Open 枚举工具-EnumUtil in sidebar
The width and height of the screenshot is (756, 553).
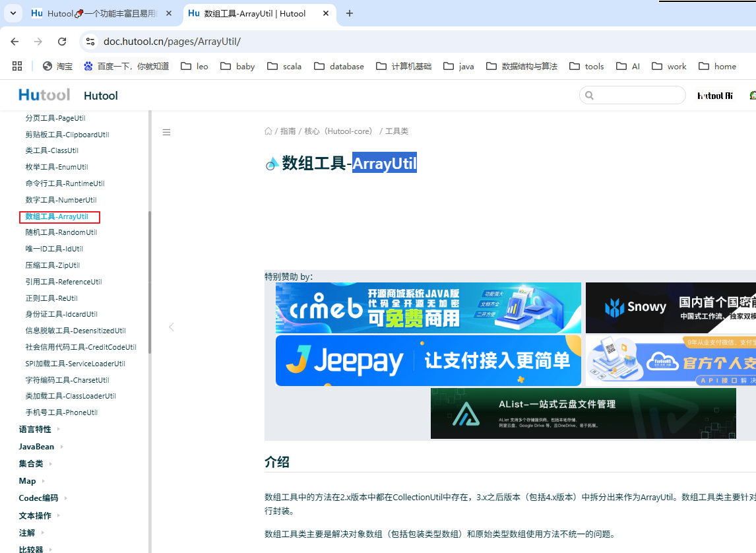(x=57, y=167)
